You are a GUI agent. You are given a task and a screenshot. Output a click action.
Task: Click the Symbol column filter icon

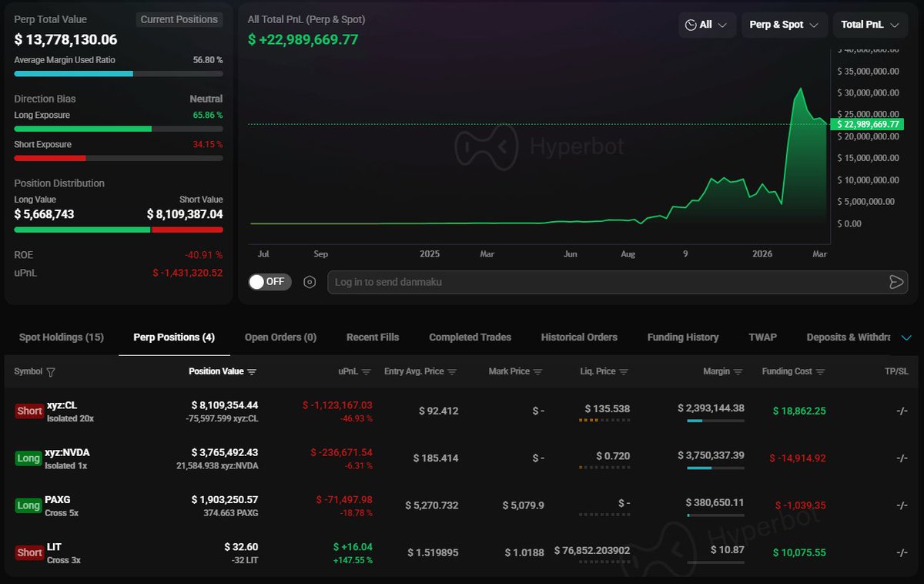coord(51,372)
